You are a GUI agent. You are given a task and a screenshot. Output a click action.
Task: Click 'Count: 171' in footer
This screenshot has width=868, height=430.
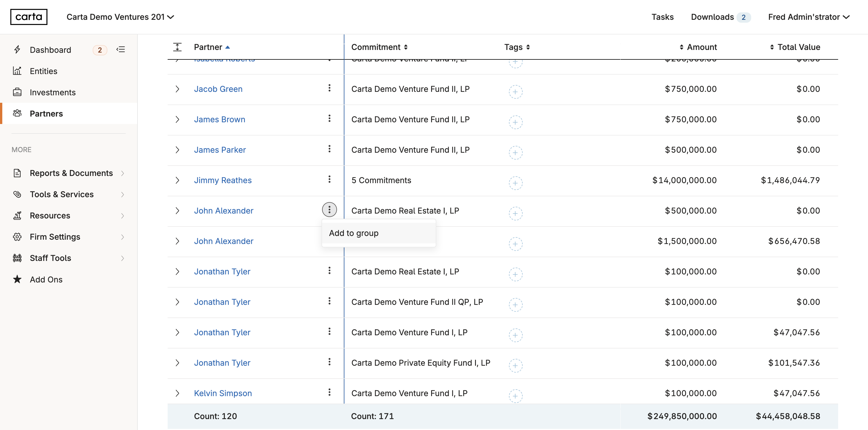372,416
